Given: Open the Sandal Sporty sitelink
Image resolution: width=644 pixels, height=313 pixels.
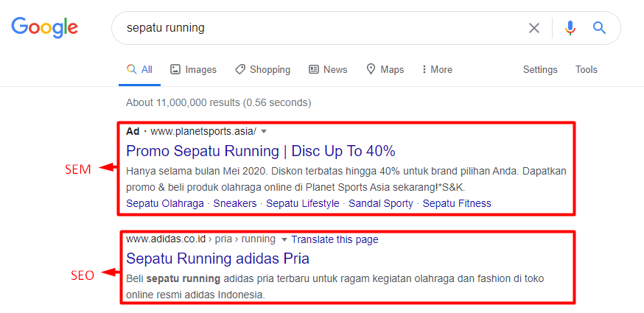Looking at the screenshot, I should click(x=381, y=203).
